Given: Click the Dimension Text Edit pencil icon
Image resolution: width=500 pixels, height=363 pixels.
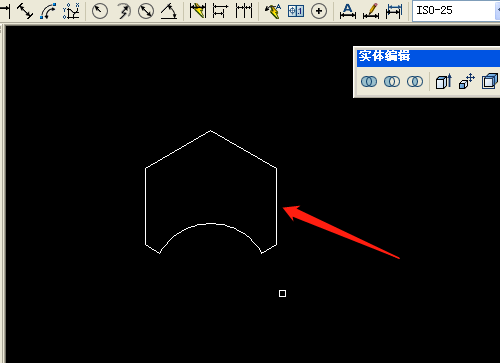Looking at the screenshot, I should (x=371, y=11).
